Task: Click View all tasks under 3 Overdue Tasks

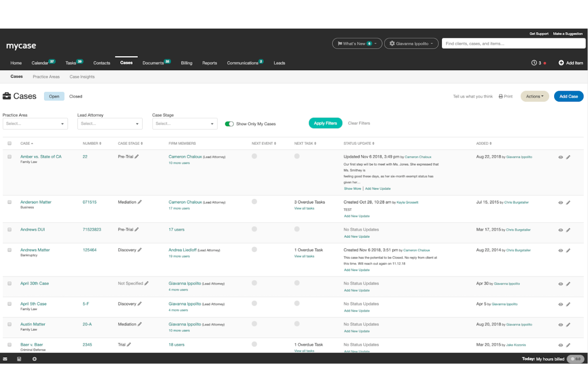Action: [304, 209]
